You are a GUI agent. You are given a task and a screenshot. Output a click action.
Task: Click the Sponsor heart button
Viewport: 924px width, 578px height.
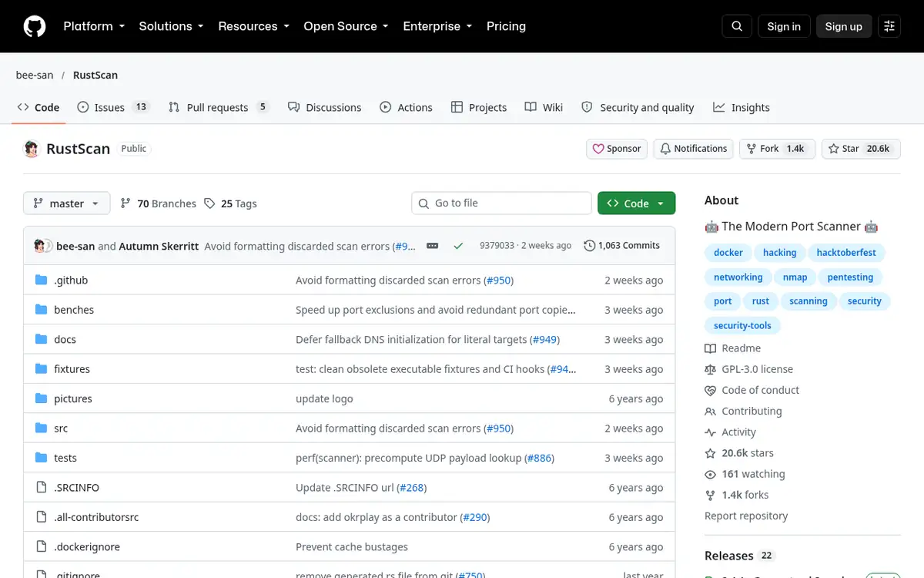coord(617,149)
